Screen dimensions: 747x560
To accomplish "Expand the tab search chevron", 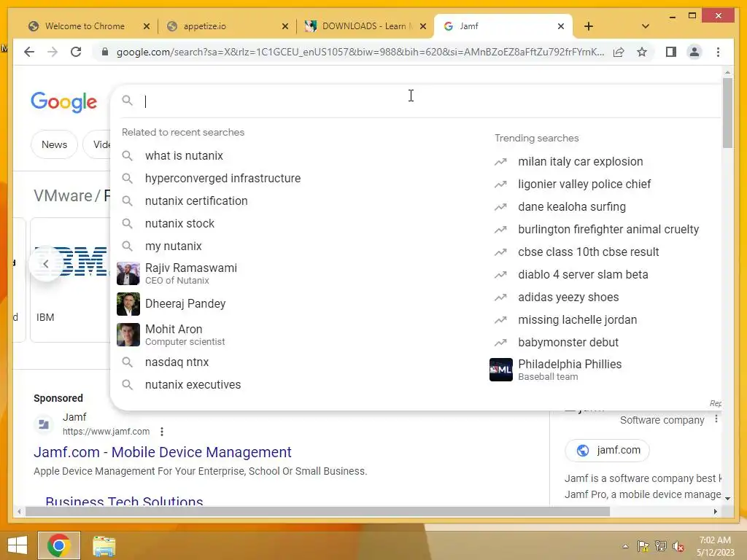I will (645, 26).
